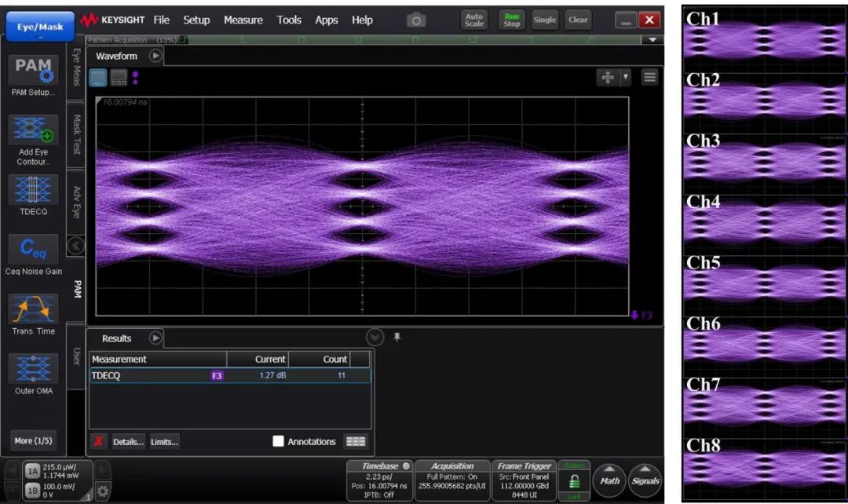Add the Transition Time measurement

pos(33,309)
